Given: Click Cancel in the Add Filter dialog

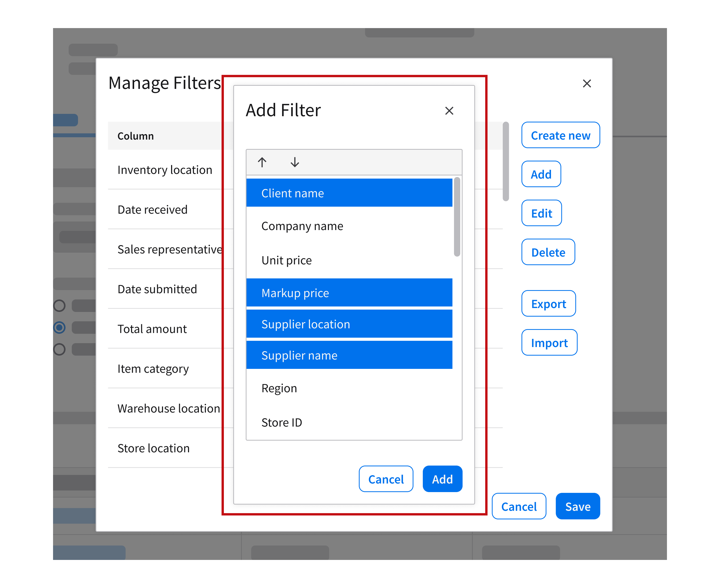Looking at the screenshot, I should point(386,479).
